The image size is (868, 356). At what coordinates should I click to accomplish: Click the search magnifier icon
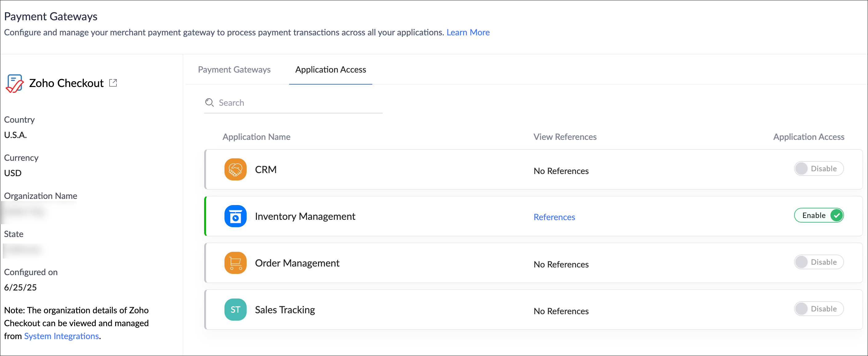click(x=209, y=102)
